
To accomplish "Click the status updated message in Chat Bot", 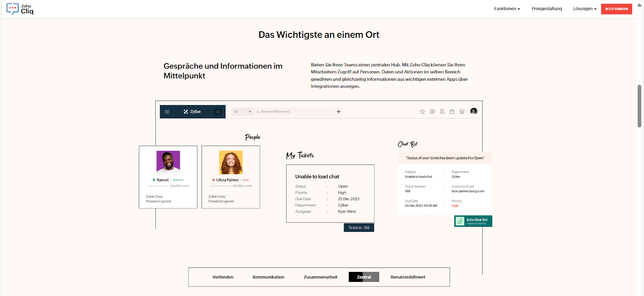I will click(445, 158).
